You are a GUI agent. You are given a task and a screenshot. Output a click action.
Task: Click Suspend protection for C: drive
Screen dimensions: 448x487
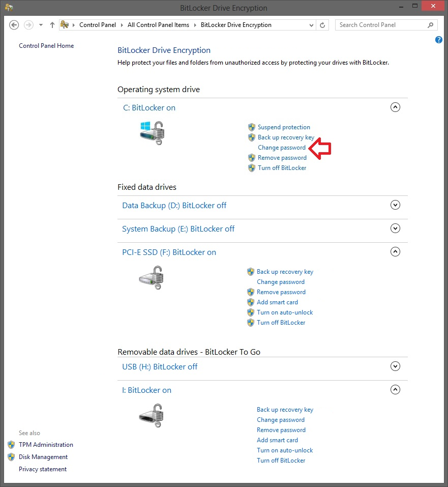(x=284, y=127)
